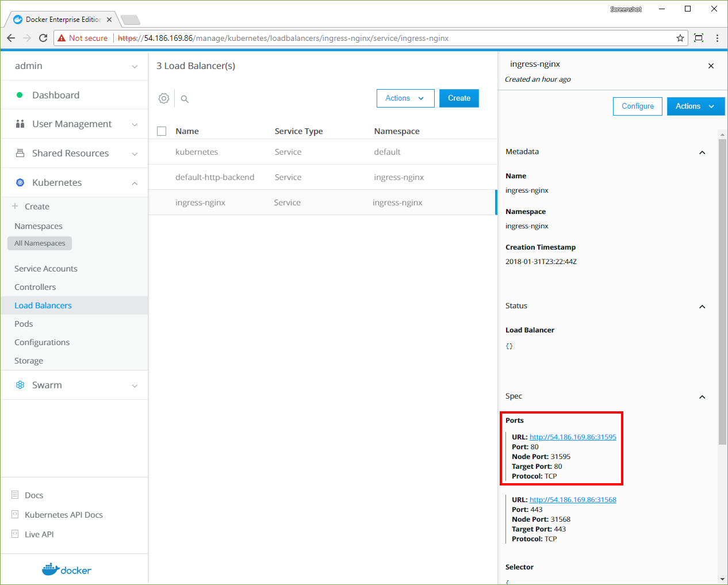The height and width of the screenshot is (585, 728).
Task: Open the Live API link
Action: (39, 534)
